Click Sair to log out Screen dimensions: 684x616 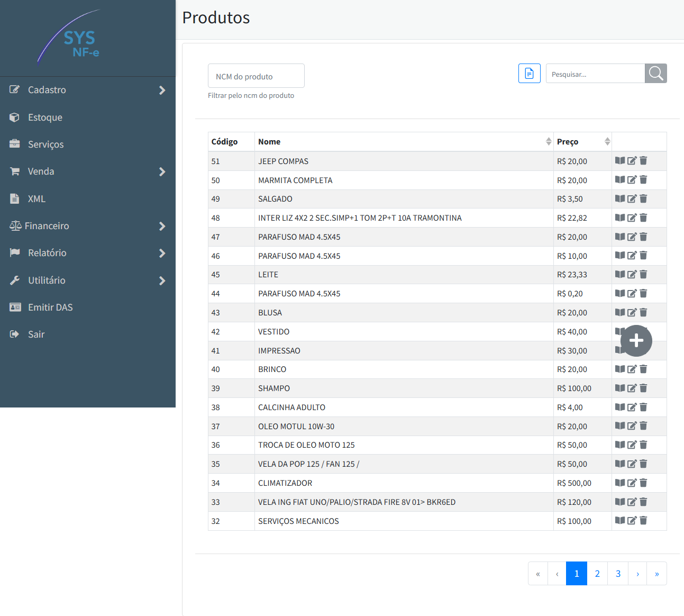pos(88,334)
